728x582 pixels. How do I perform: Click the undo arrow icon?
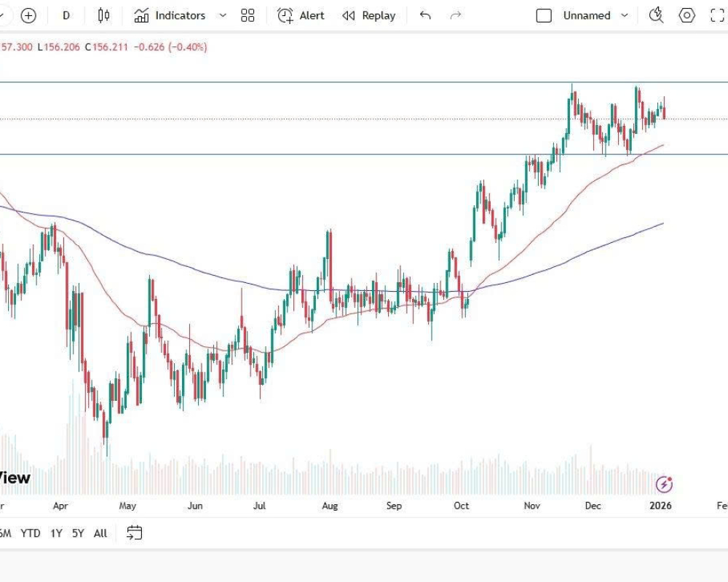(424, 15)
